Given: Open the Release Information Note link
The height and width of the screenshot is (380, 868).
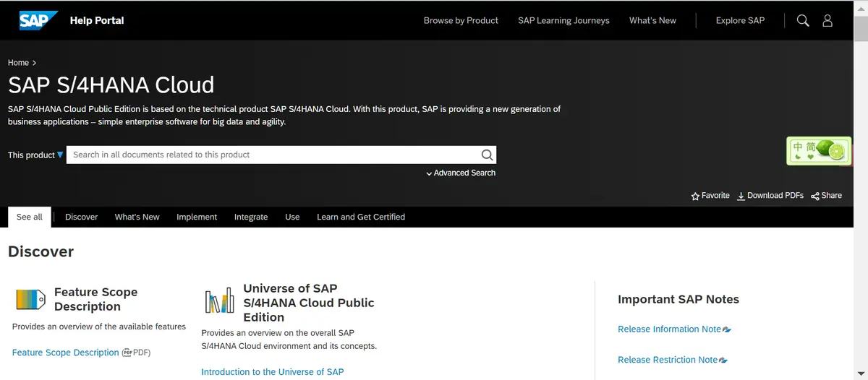Looking at the screenshot, I should coord(669,329).
